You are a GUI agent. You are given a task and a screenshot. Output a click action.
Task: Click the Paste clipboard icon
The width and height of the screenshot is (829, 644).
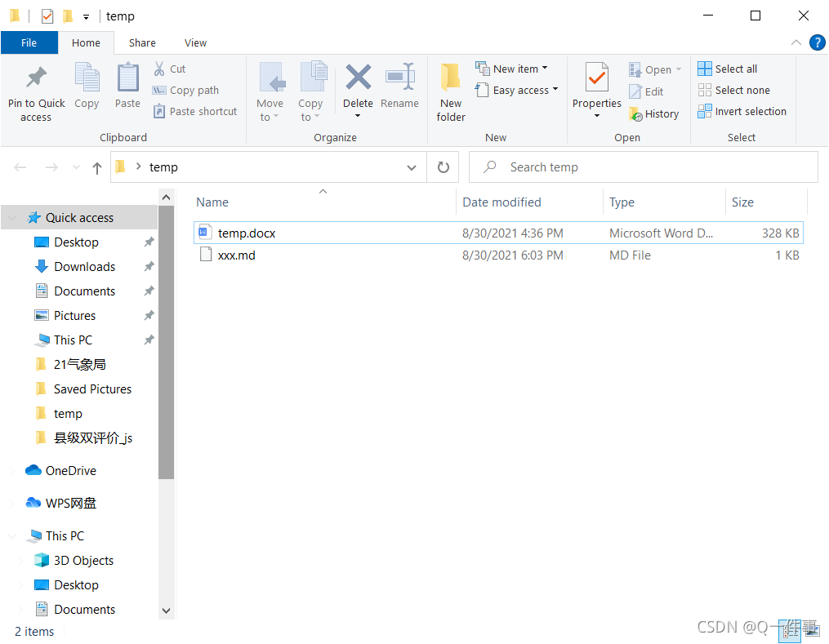127,77
